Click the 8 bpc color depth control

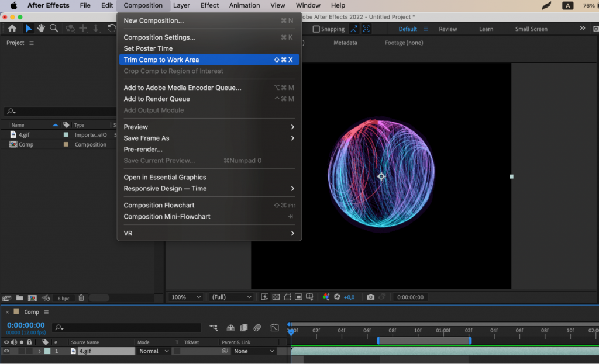(x=63, y=297)
